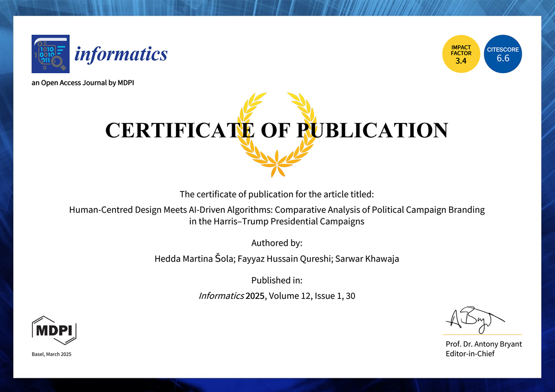The height and width of the screenshot is (392, 555).
Task: Click 'an Open Access Journal by MDPI' text
Action: pyautogui.click(x=82, y=83)
